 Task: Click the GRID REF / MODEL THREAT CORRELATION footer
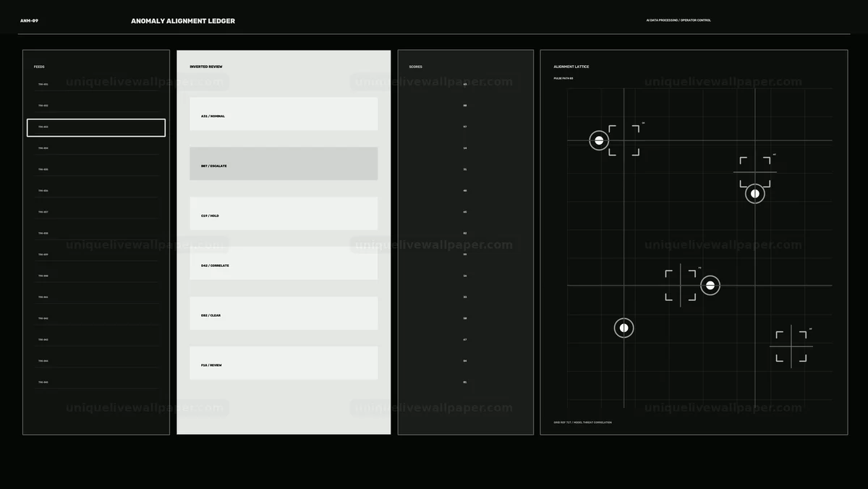582,422
